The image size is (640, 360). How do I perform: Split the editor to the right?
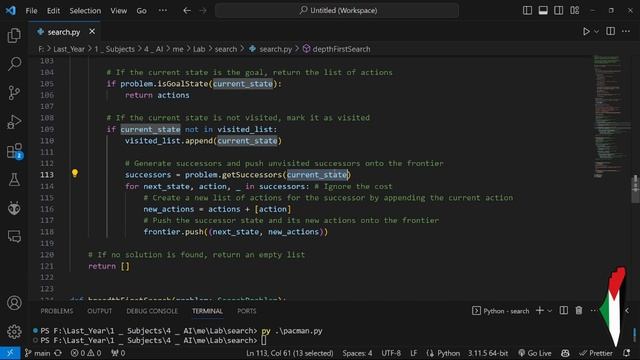[x=611, y=31]
